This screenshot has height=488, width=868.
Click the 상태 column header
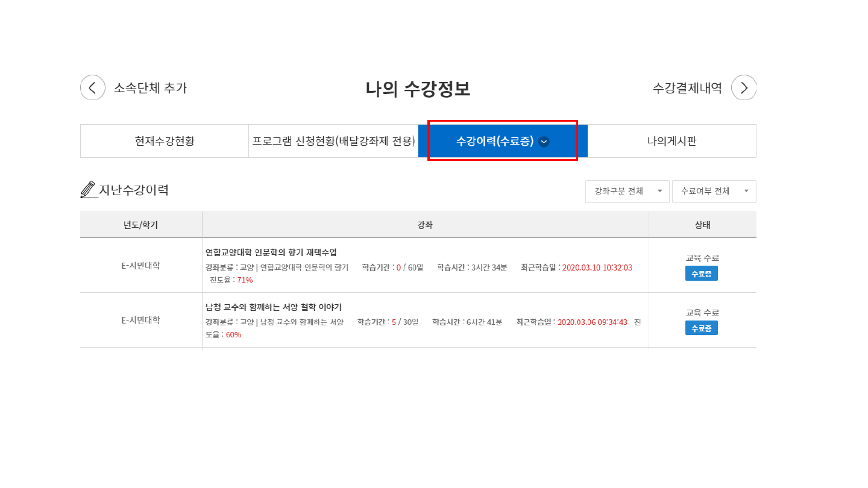tap(702, 225)
